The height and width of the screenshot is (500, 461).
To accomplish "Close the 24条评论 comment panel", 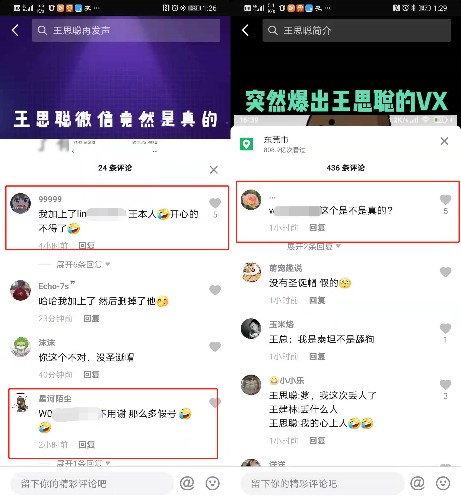I will (x=214, y=170).
